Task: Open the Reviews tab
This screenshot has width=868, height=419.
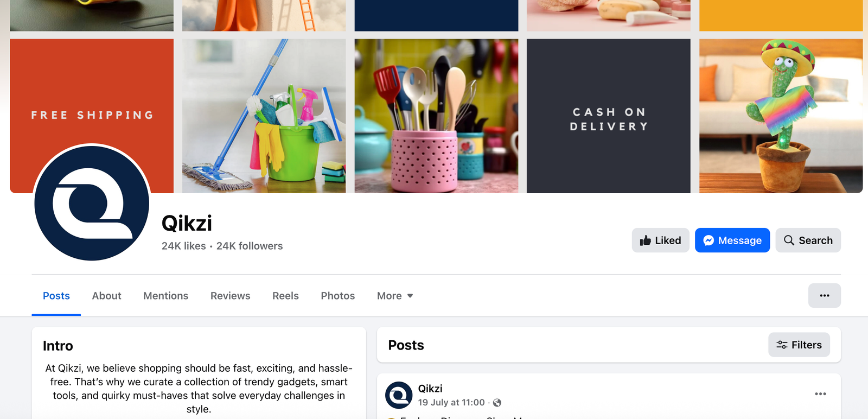Action: click(x=230, y=296)
